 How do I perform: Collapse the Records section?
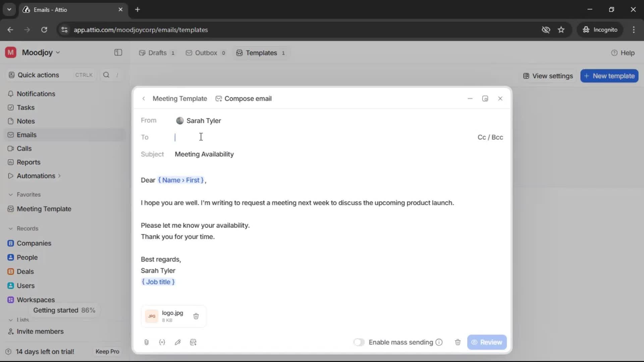[11, 228]
